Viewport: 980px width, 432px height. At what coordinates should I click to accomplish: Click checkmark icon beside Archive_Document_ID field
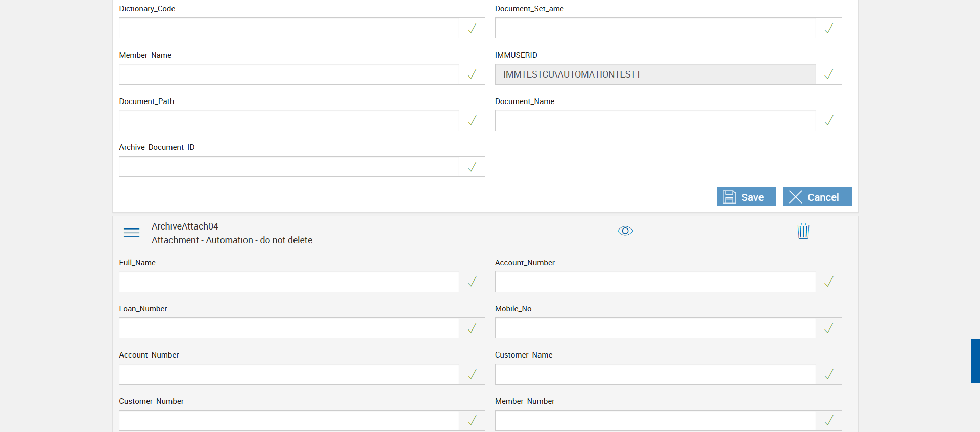pos(472,167)
